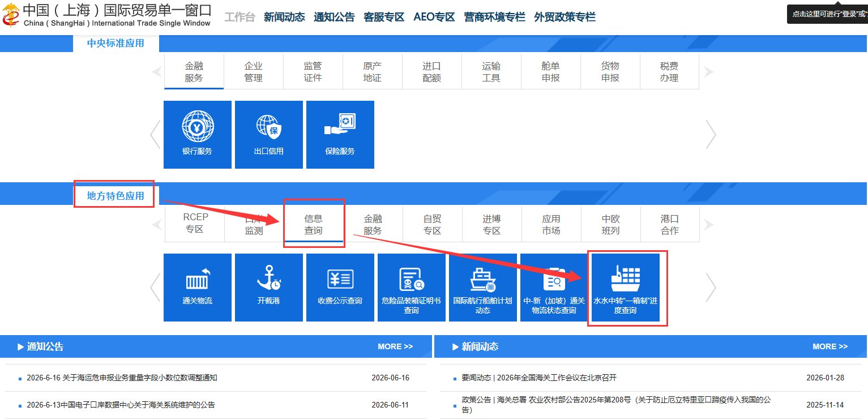Click MORE link in 新闻动态 panel header
Screen dimensions: 868x420
pos(830,346)
